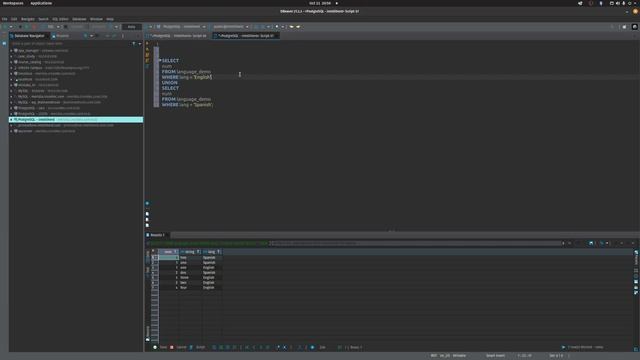Select the first PostgreSQL script editor tab

pyautogui.click(x=178, y=36)
